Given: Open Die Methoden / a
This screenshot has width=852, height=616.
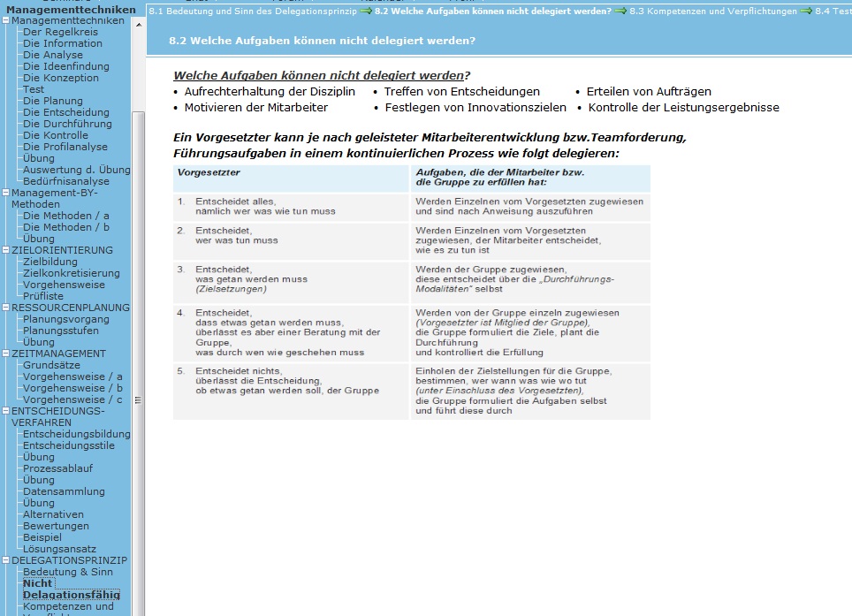Looking at the screenshot, I should tap(65, 216).
